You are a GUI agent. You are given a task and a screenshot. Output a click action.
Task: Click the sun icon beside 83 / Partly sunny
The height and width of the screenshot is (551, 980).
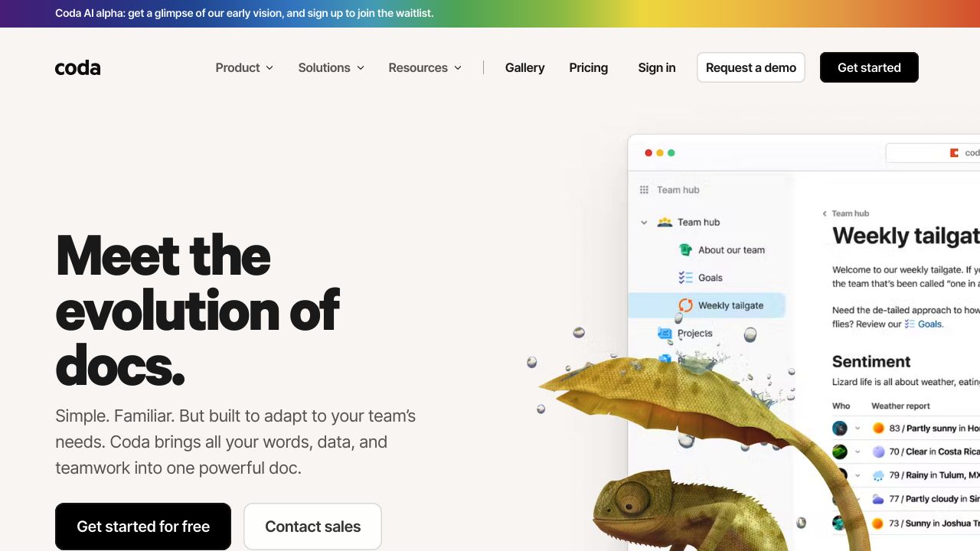pyautogui.click(x=878, y=429)
